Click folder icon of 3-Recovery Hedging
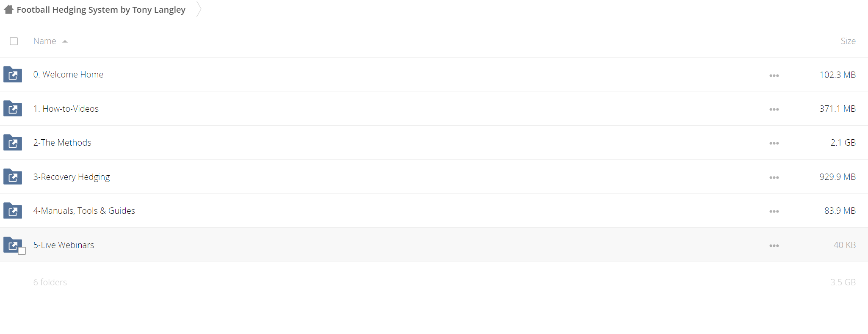The height and width of the screenshot is (334, 868). click(x=13, y=177)
